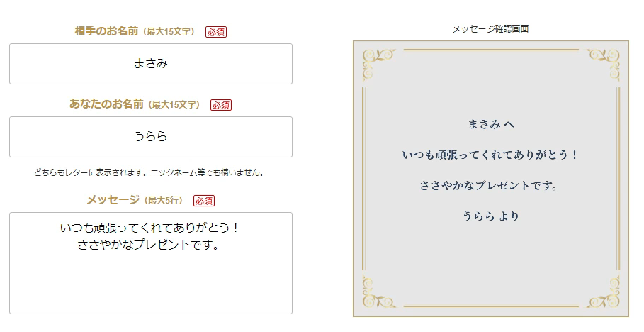Click the 必須 badge next to 相手のお名前
The image size is (644, 332).
(216, 32)
